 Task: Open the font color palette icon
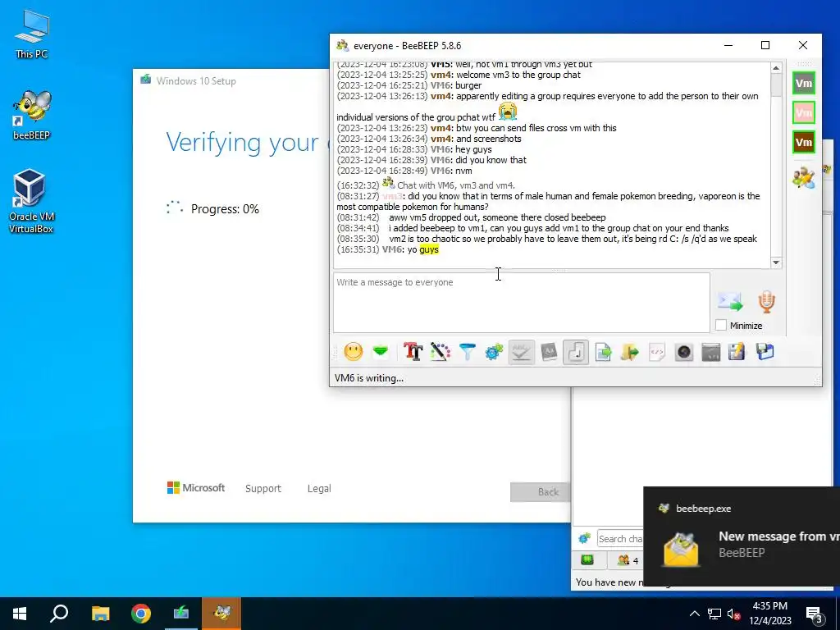tap(441, 352)
